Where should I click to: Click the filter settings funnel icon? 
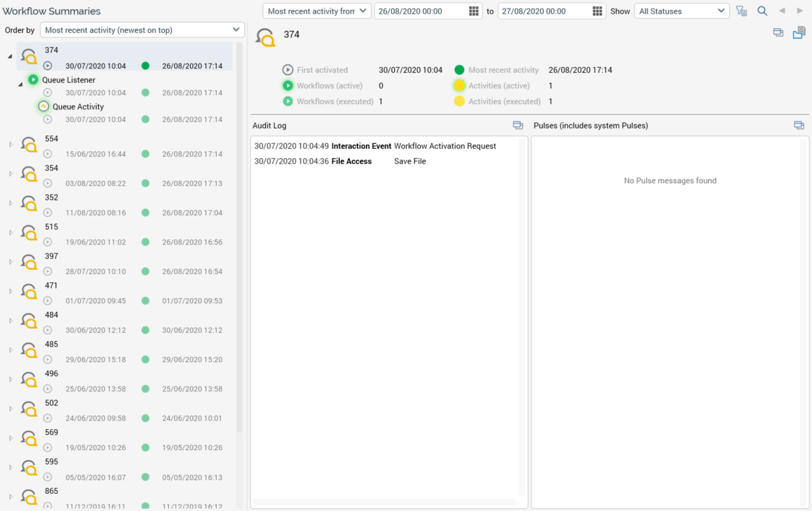(741, 11)
